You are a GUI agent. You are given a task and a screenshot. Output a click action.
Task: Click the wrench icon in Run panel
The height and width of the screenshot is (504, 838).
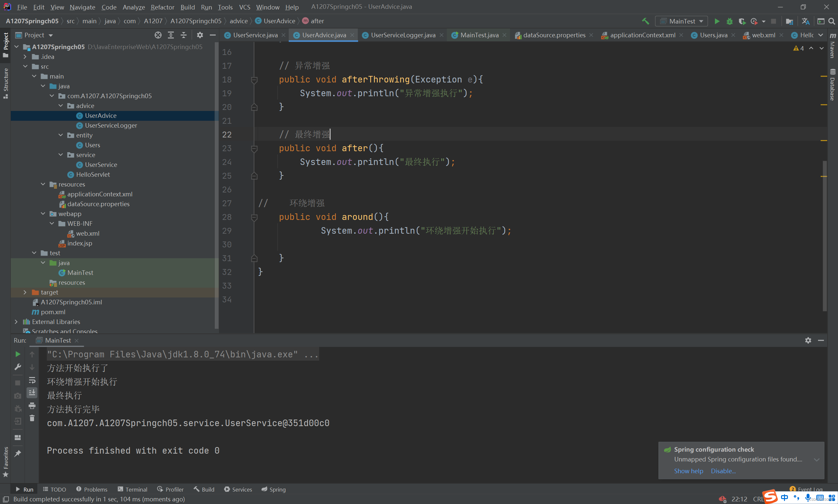18,367
